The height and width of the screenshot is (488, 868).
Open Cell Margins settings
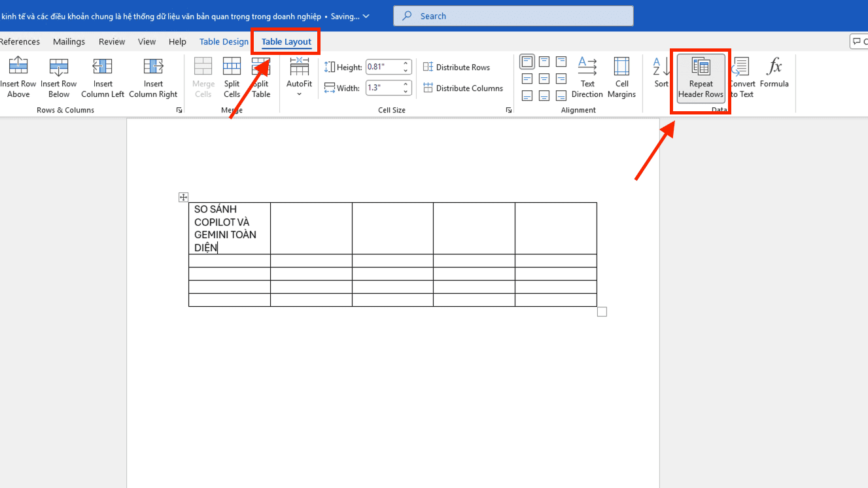pos(621,77)
